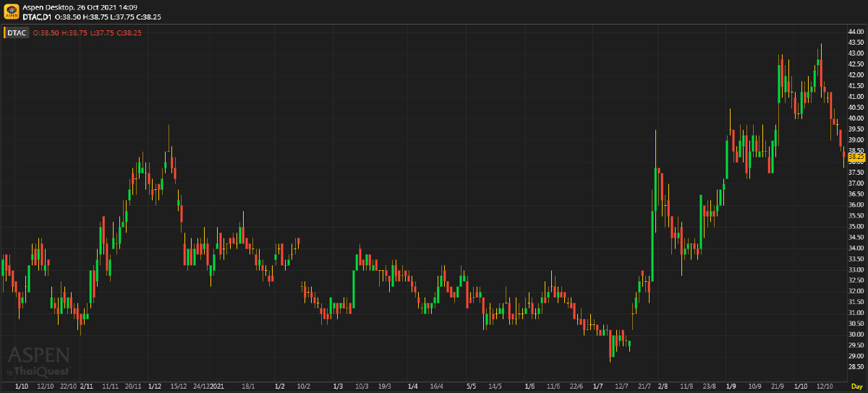This screenshot has height=393, width=868.
Task: Click the 28.50 price axis label
Action: 856,367
